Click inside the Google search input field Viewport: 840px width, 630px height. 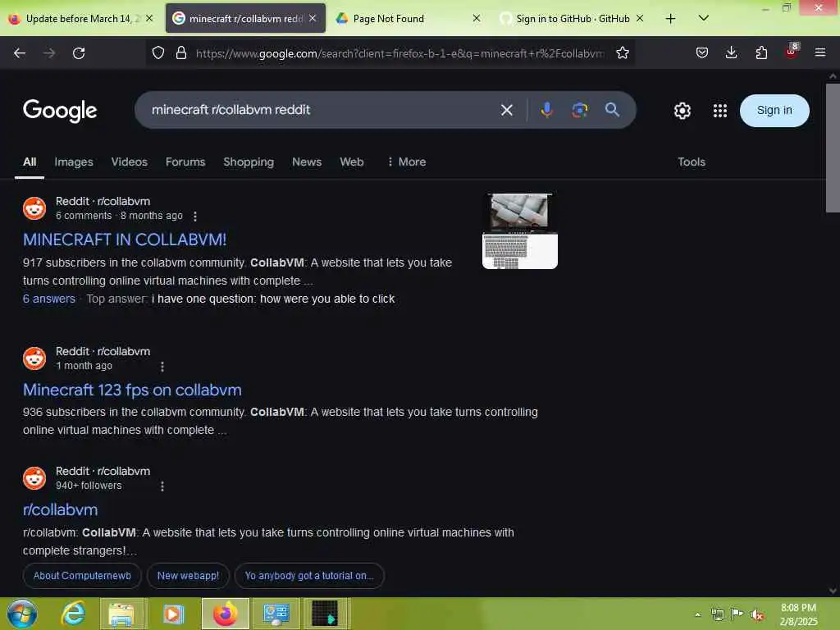point(322,110)
